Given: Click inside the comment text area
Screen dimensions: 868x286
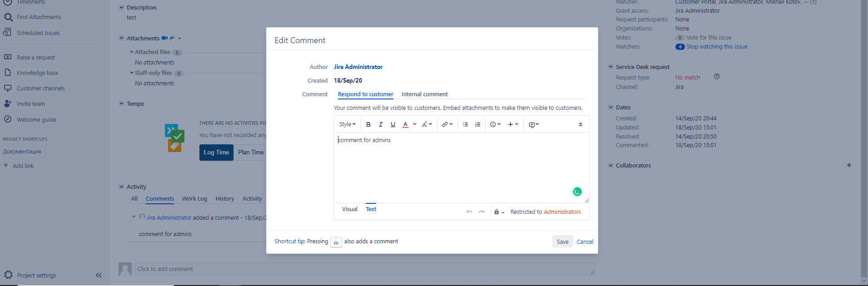Looking at the screenshot, I should click(x=461, y=168).
